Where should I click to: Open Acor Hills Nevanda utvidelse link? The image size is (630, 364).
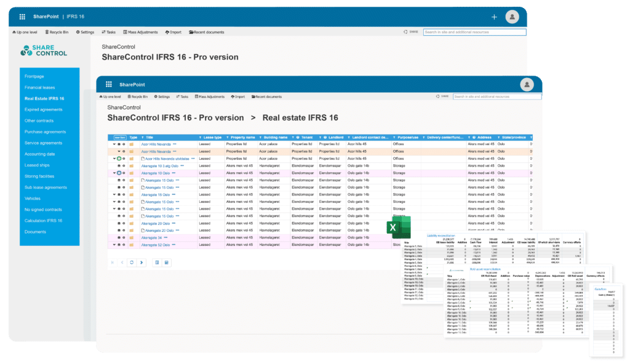click(167, 159)
